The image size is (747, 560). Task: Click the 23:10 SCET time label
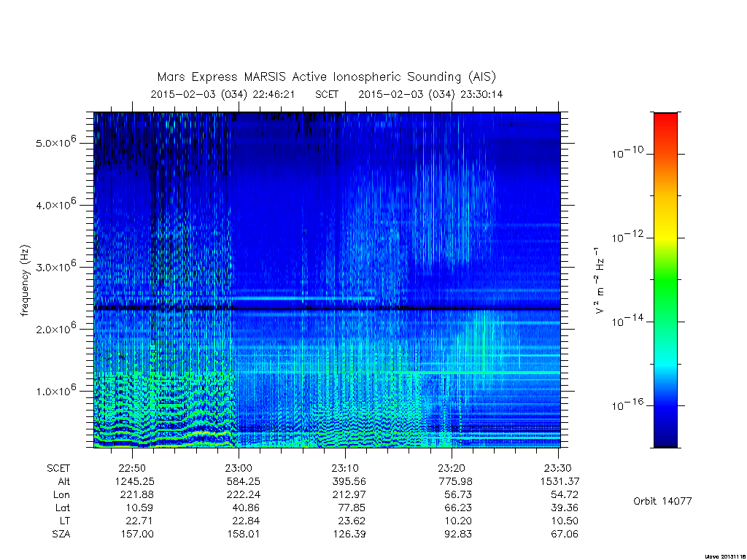pos(345,468)
